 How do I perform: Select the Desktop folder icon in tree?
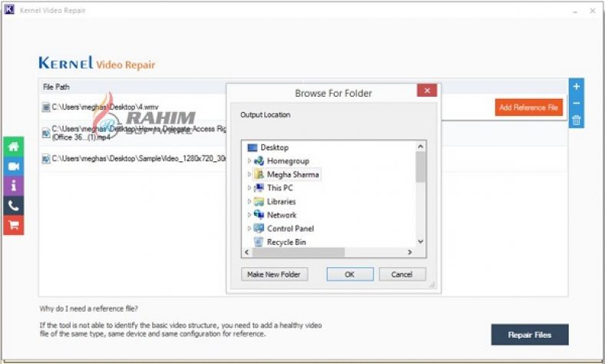click(252, 147)
